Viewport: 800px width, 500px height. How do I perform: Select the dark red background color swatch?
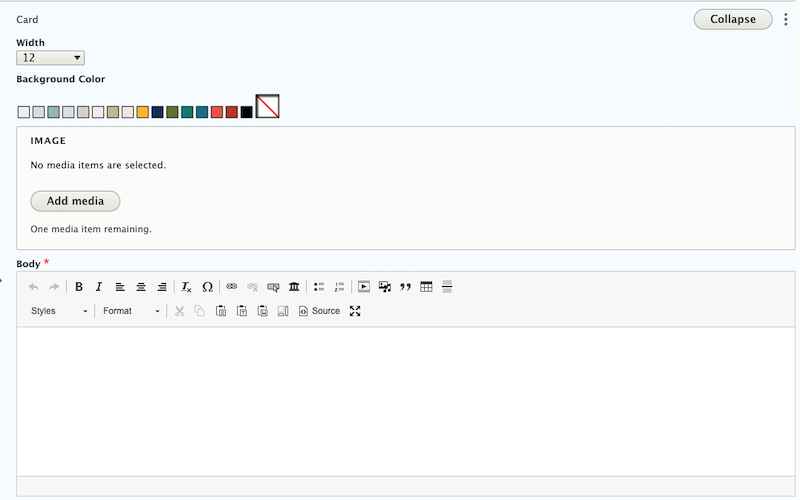tap(232, 112)
